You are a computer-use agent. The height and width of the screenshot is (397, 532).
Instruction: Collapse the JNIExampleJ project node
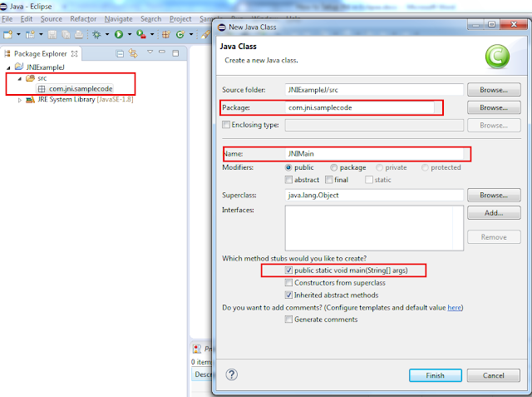[x=8, y=67]
